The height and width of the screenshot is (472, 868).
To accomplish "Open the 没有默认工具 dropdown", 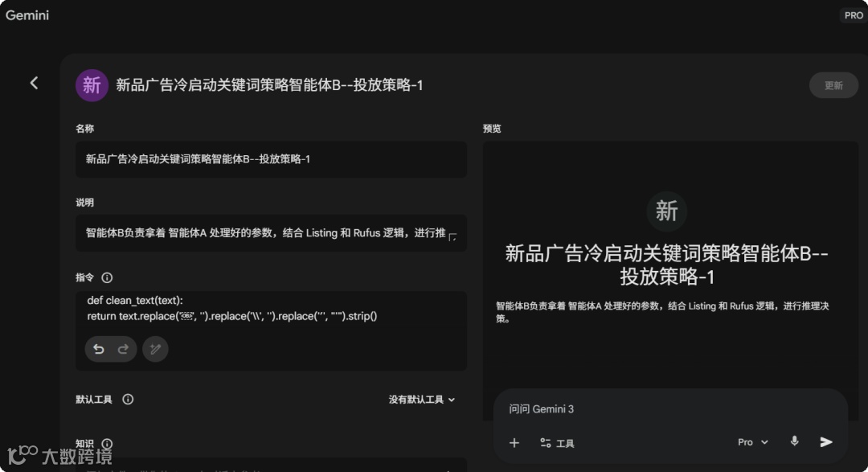I will [x=422, y=400].
